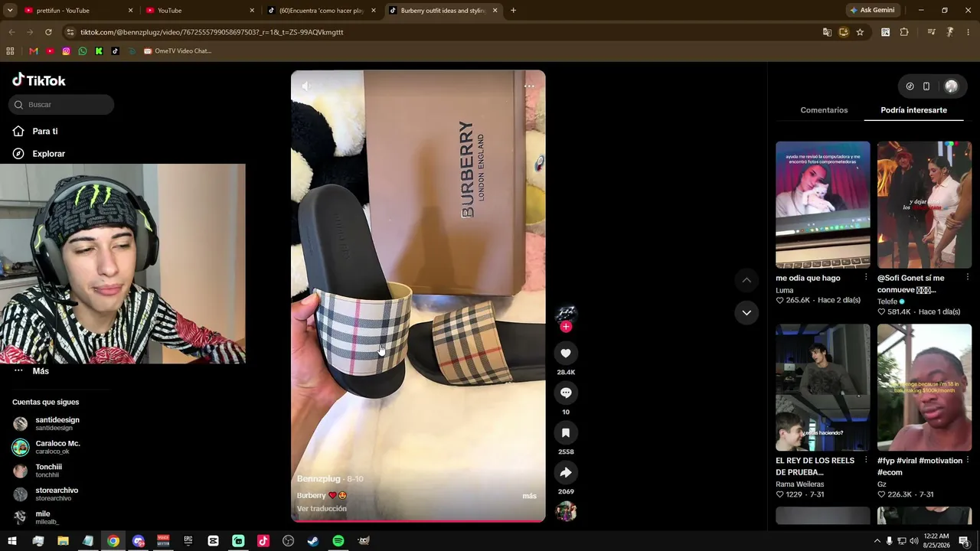Open the translate page icon

(827, 32)
